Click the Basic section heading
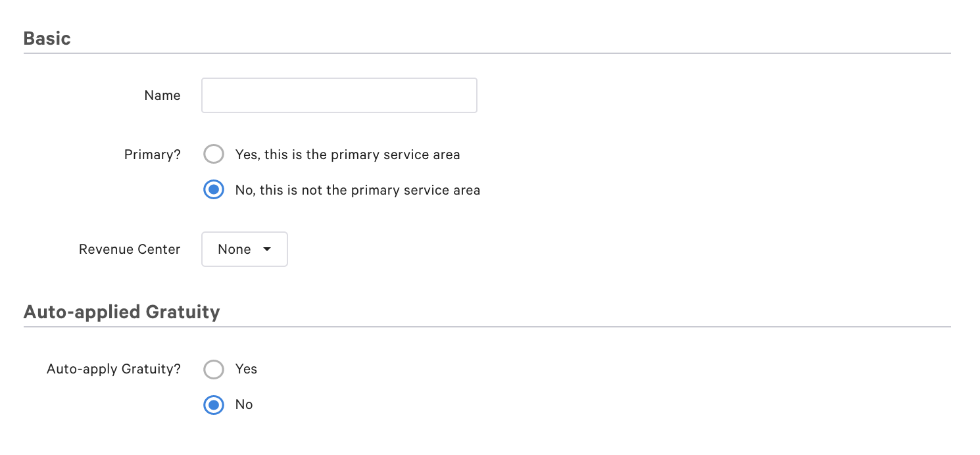Image resolution: width=980 pixels, height=455 pixels. (x=47, y=38)
